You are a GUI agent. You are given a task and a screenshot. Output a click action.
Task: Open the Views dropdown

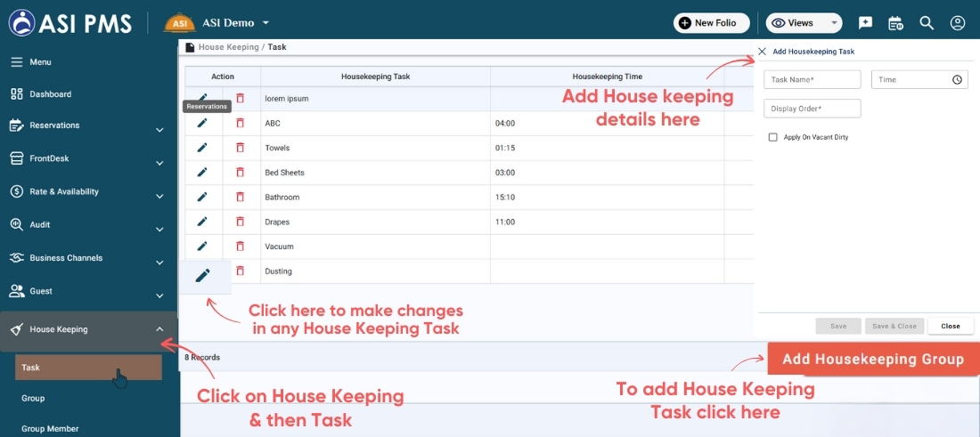click(x=804, y=23)
